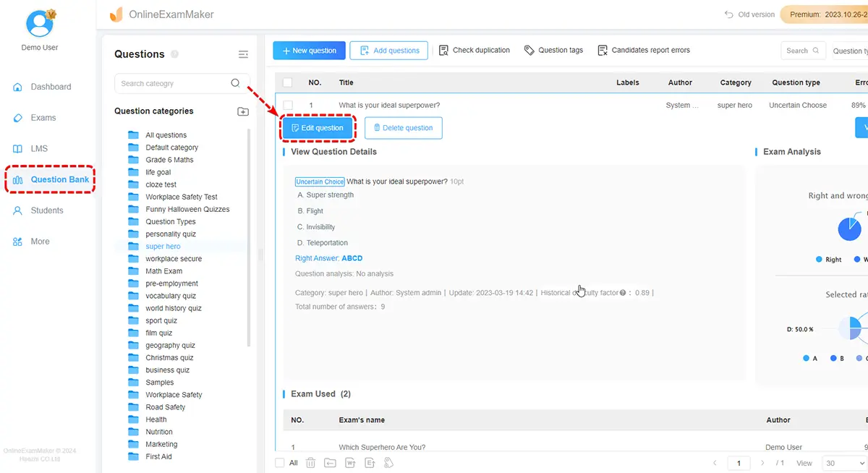
Task: Open the View 30 per-page dropdown
Action: coord(844,463)
